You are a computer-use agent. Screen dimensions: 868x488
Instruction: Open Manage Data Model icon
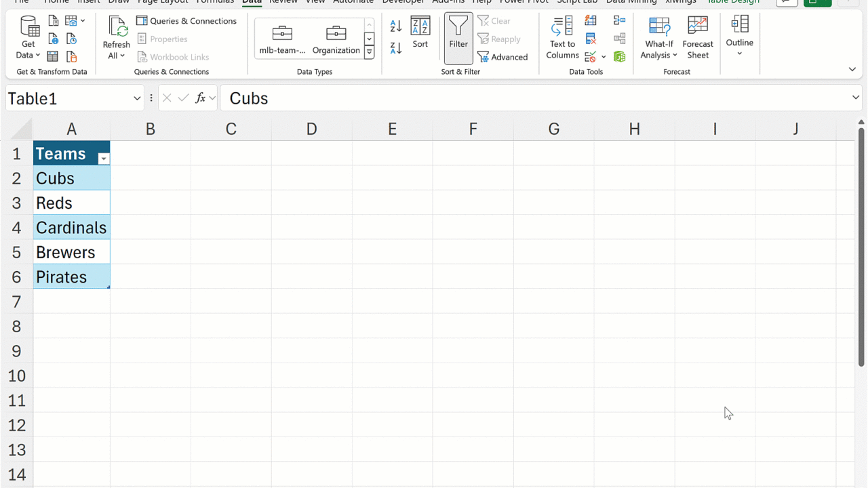coord(619,57)
